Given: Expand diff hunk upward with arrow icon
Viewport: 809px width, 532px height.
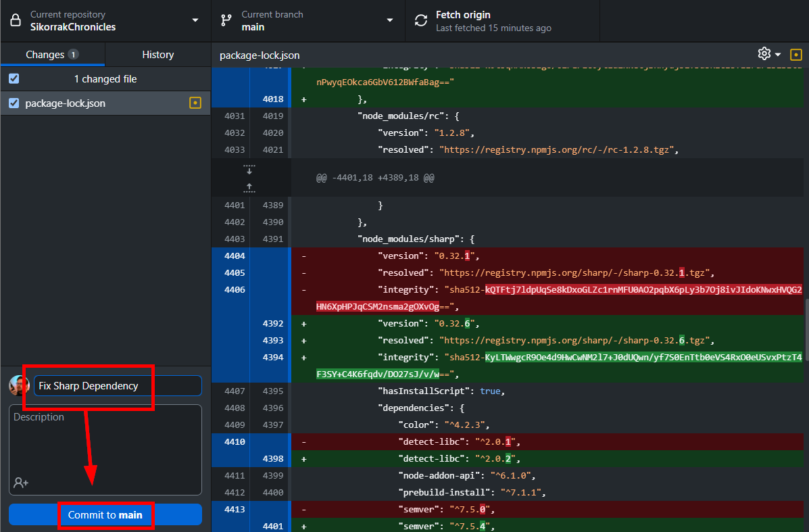Looking at the screenshot, I should pos(249,187).
